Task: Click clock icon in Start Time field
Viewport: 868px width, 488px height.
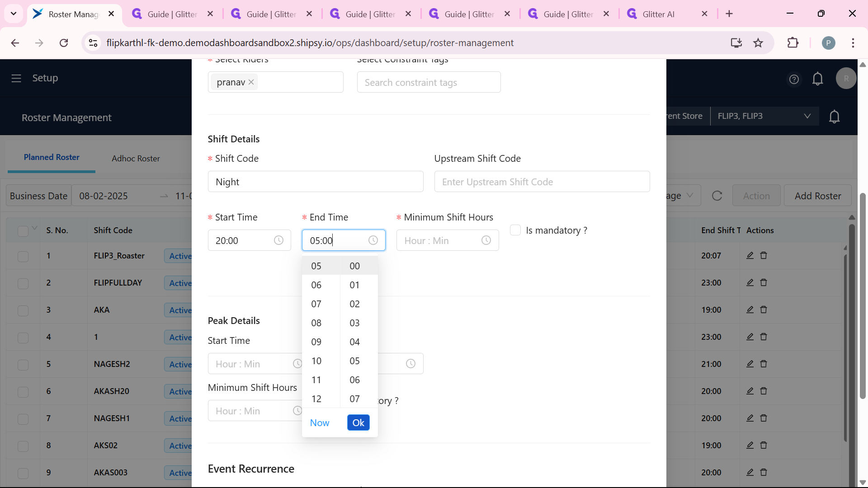Action: (x=278, y=240)
